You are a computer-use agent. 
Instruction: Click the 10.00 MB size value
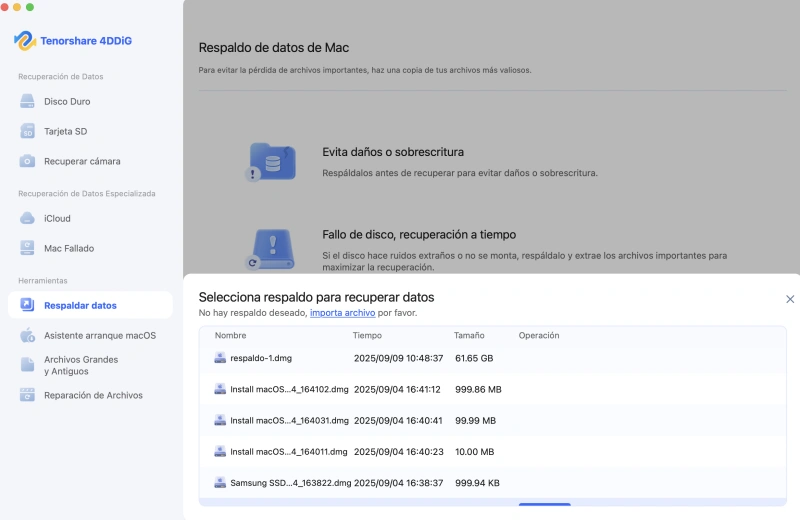[x=474, y=451]
